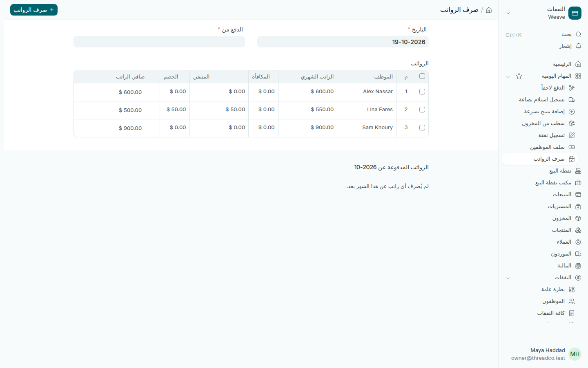Screen dimensions: 588x368
Task: Check the box for Lina Fares
Action: pyautogui.click(x=422, y=110)
